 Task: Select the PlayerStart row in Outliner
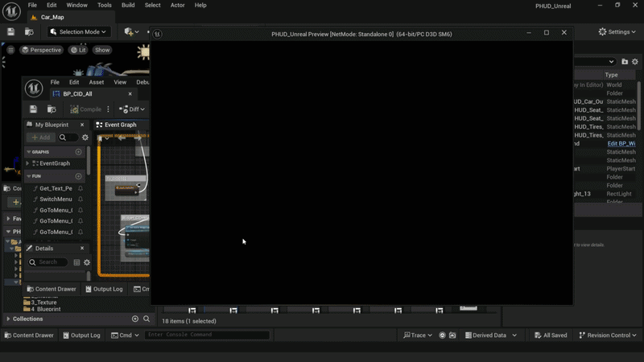[x=604, y=169]
